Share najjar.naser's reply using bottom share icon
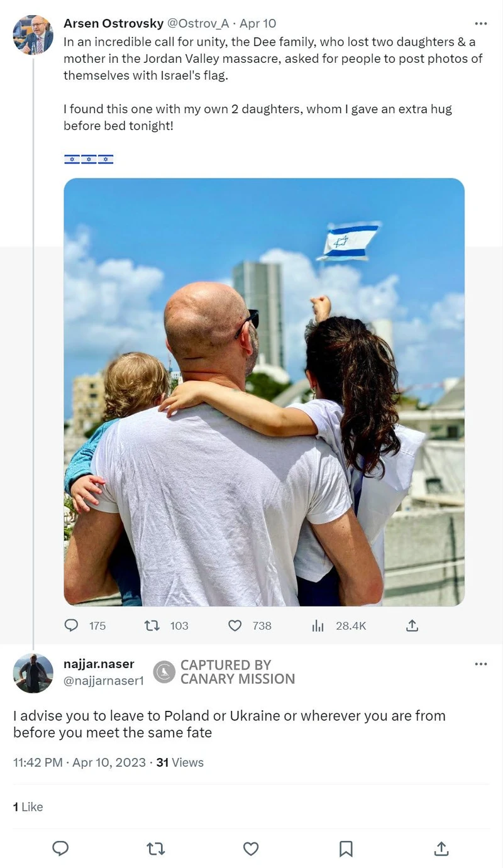Screen dimensions: 503x868 (441, 849)
